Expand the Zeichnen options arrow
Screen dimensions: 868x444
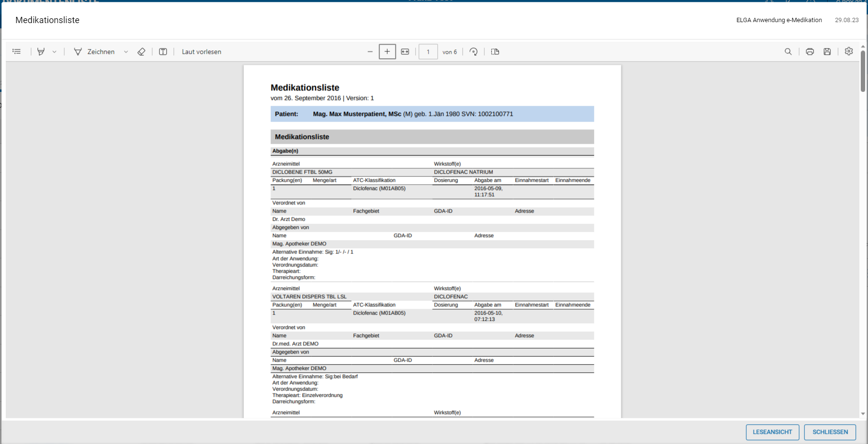[x=126, y=51]
